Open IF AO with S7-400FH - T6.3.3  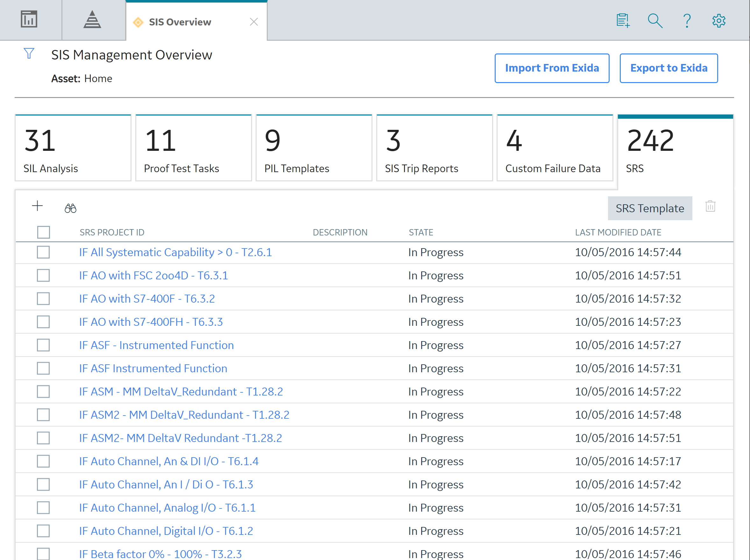click(151, 322)
